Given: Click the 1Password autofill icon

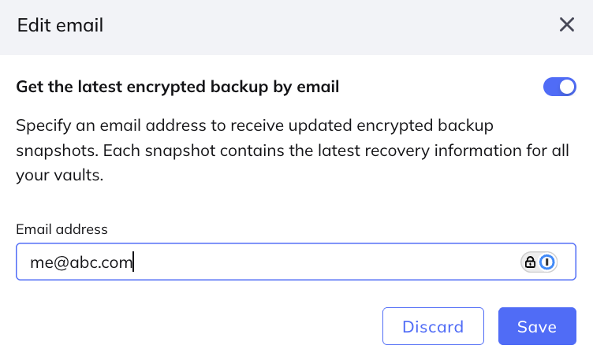Looking at the screenshot, I should 547,262.
